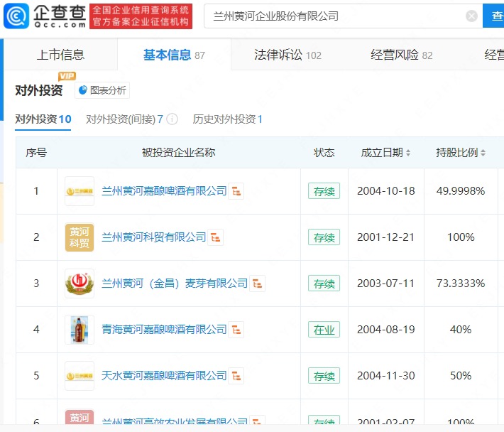Click equity structure icon for 青海黄河嘉酿啤酒有限公司
Viewport: 504px width, 432px height.
[x=236, y=330]
